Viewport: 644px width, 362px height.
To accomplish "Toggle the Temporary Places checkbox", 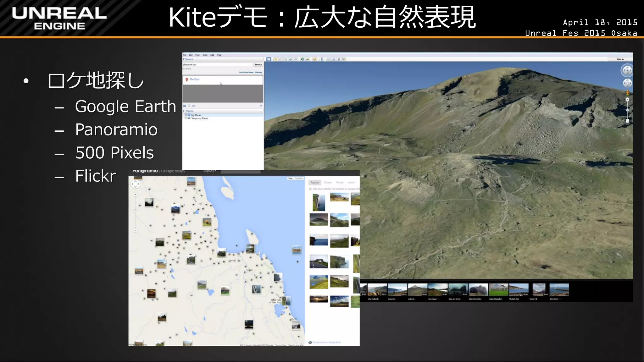I will pyautogui.click(x=186, y=118).
